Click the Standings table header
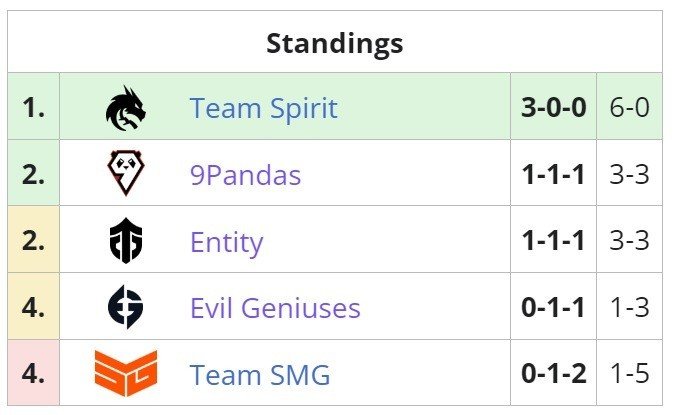 pyautogui.click(x=335, y=42)
